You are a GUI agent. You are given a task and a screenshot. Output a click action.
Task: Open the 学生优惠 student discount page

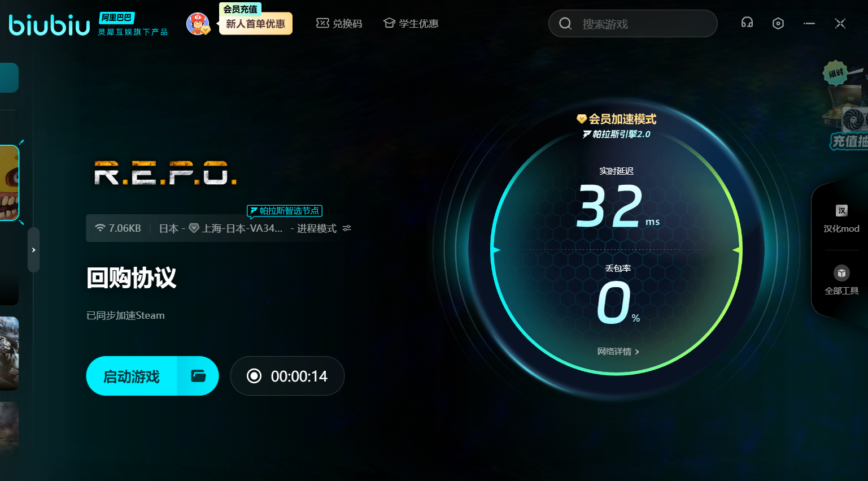tap(411, 24)
